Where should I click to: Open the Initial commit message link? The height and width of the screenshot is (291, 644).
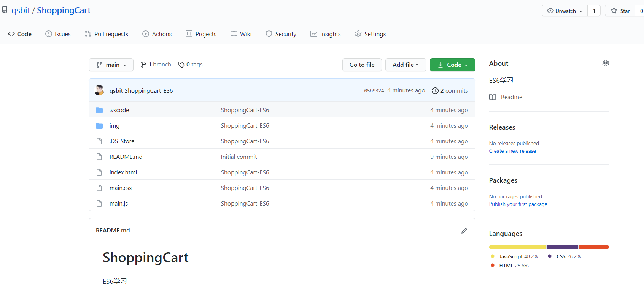coord(239,157)
